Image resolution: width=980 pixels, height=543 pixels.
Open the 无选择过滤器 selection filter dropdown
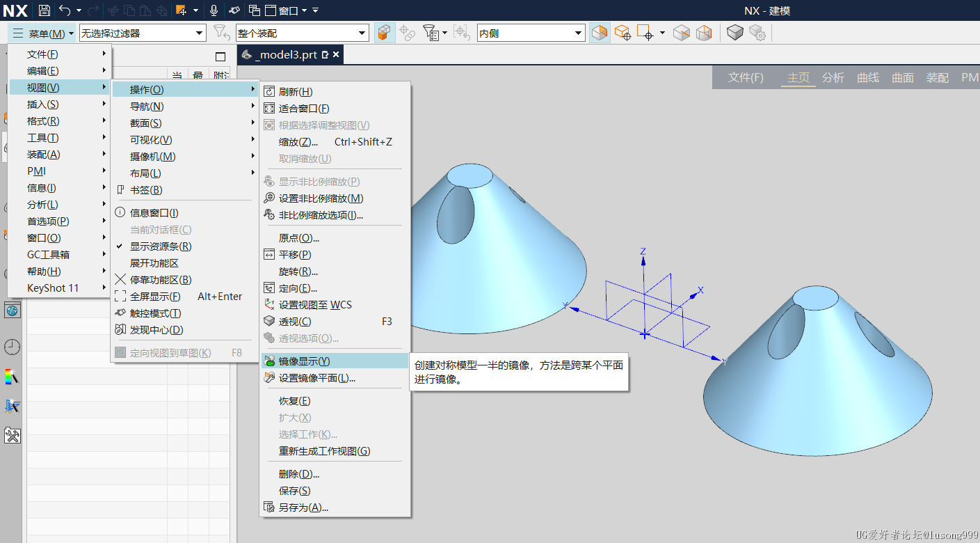(143, 33)
